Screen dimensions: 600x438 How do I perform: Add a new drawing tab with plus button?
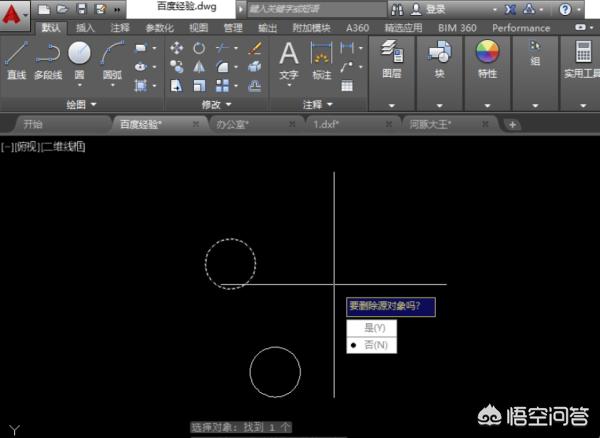click(512, 125)
